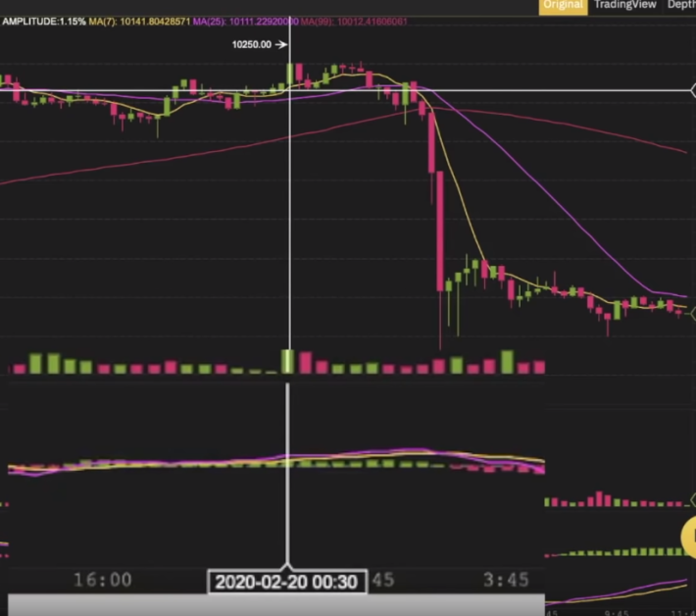Click the 16:00 time axis label
Viewport: 696px width, 616px height.
pyautogui.click(x=102, y=580)
